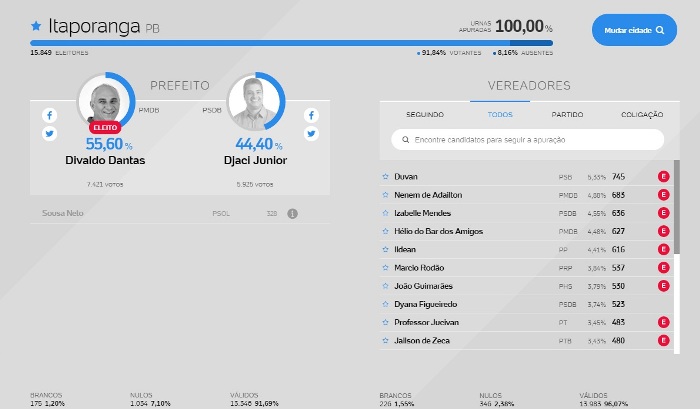Click the favorite star next to Itaporanga
The width and height of the screenshot is (700, 409).
click(36, 26)
